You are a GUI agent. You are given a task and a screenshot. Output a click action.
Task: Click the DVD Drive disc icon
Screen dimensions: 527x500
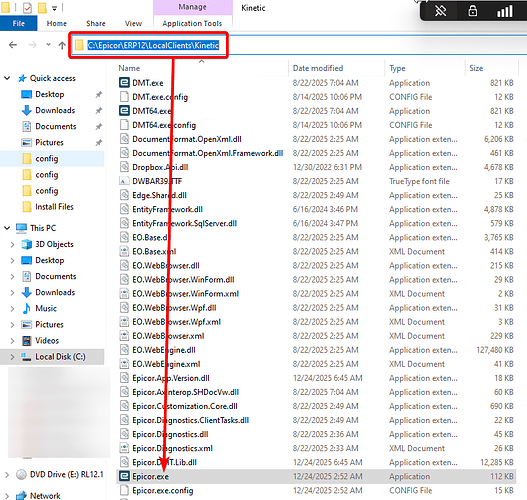(22, 474)
